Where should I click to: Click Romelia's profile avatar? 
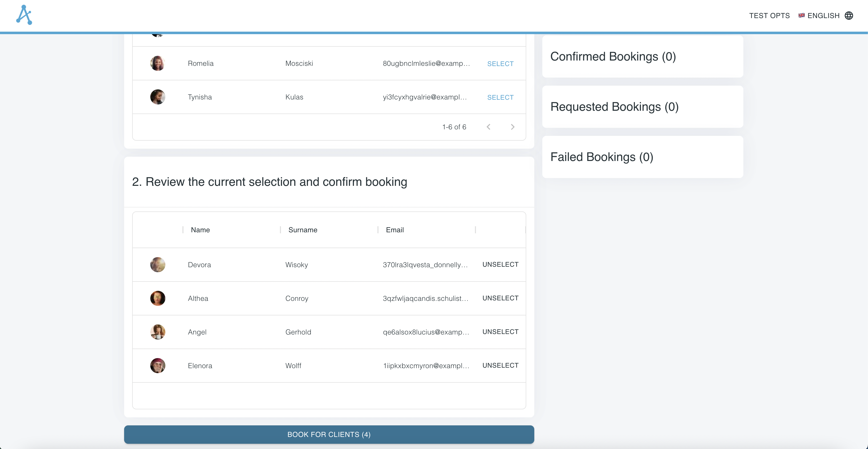[157, 63]
